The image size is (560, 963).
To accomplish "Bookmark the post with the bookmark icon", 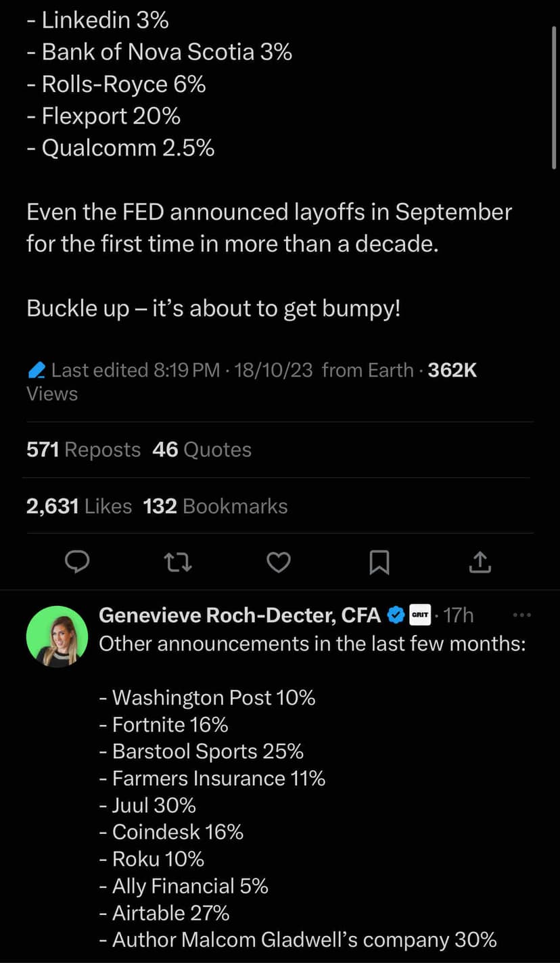I will click(379, 562).
